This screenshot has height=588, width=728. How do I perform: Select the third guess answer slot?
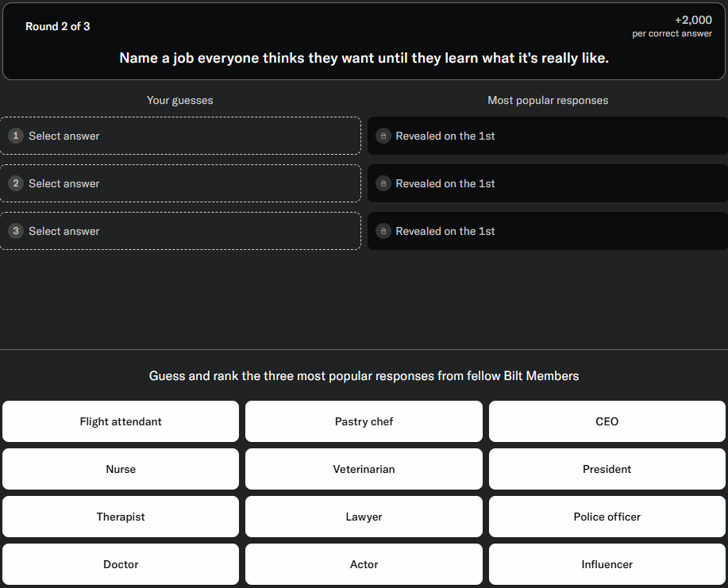(180, 231)
